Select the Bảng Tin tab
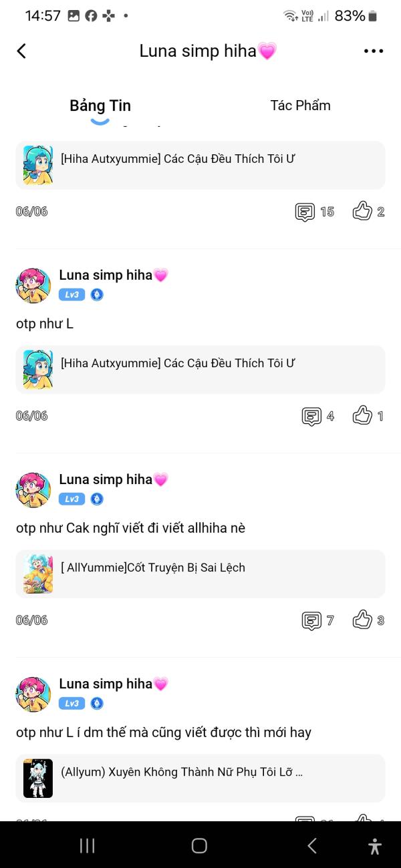The height and width of the screenshot is (868, 401). click(x=100, y=105)
